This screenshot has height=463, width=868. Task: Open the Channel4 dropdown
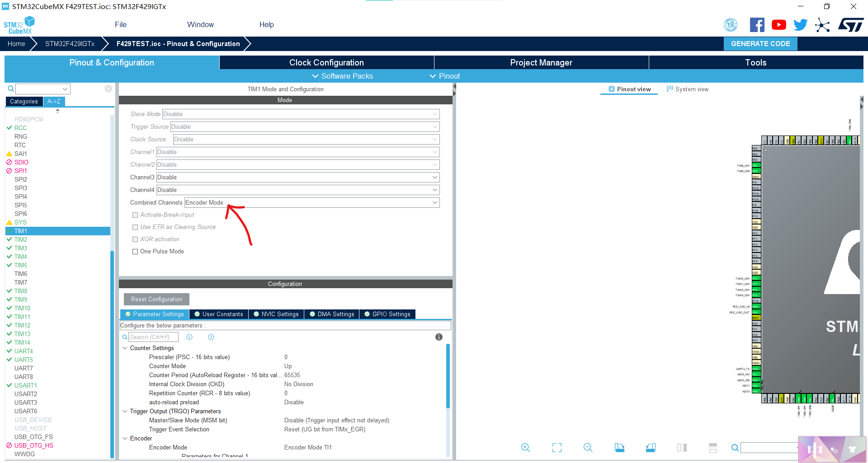(x=298, y=190)
